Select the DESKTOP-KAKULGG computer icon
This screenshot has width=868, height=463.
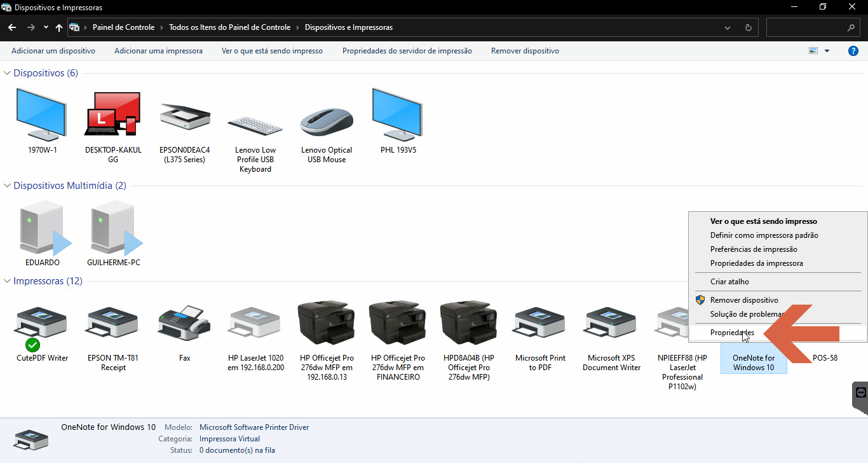[x=113, y=113]
